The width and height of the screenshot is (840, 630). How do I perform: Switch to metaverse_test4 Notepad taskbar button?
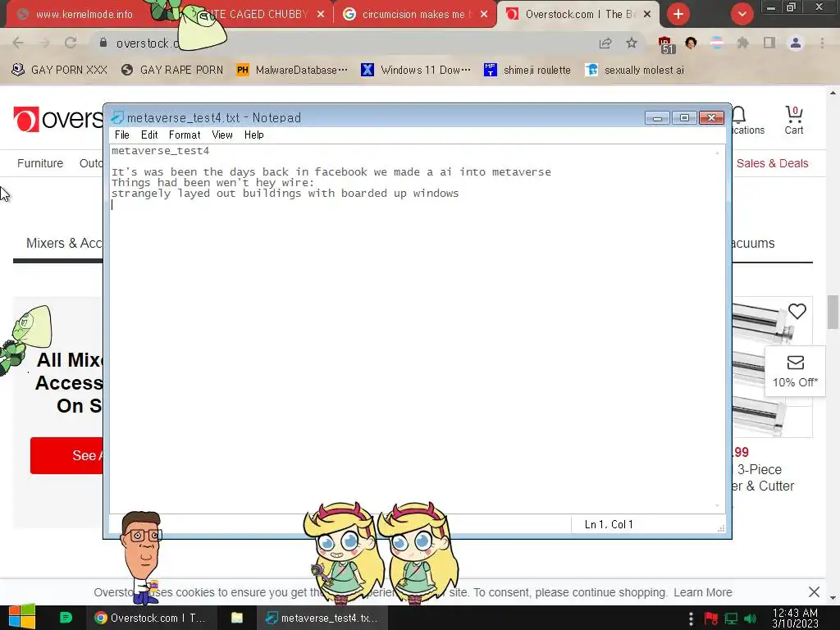(x=322, y=618)
